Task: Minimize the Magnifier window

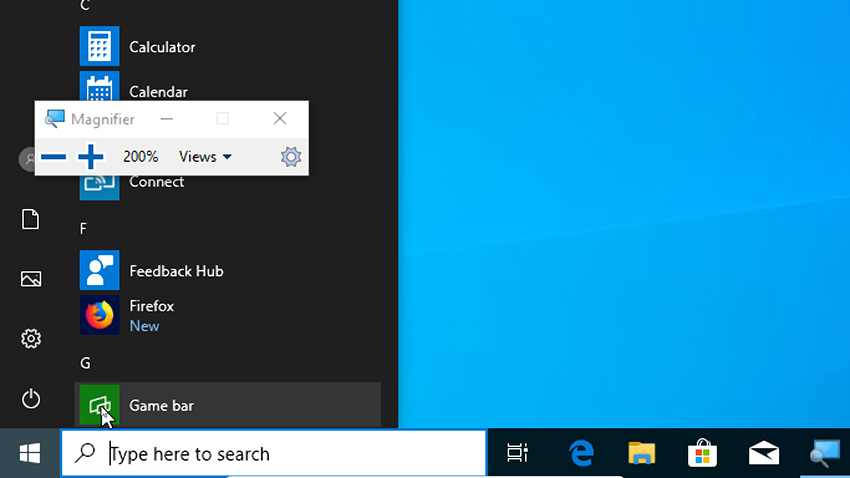Action: pos(166,119)
